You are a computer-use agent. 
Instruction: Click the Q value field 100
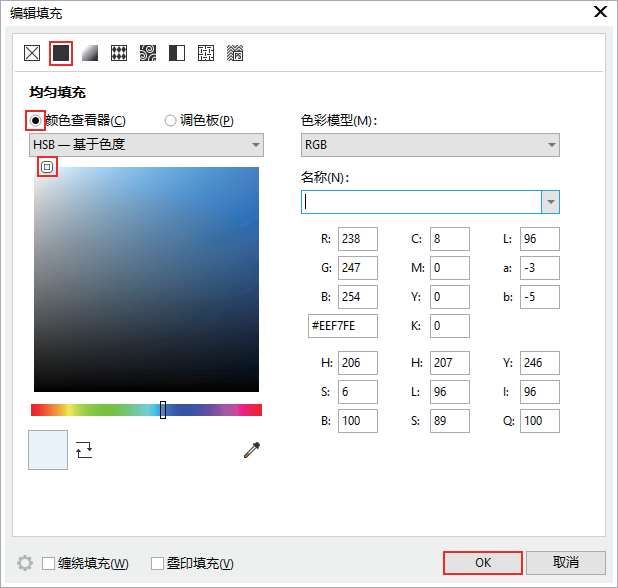coord(540,421)
